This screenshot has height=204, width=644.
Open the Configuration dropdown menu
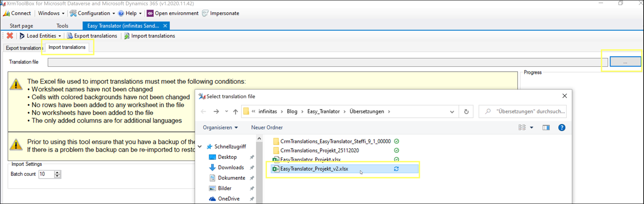(92, 13)
